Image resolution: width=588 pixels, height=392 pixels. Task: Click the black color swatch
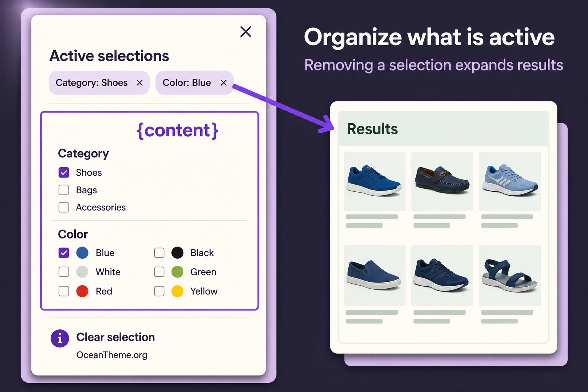(177, 253)
